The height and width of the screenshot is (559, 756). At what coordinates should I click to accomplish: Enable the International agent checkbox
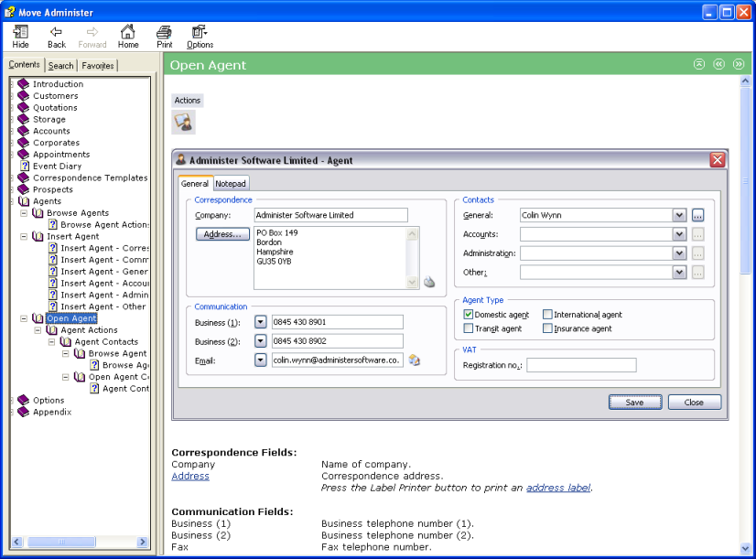click(547, 315)
